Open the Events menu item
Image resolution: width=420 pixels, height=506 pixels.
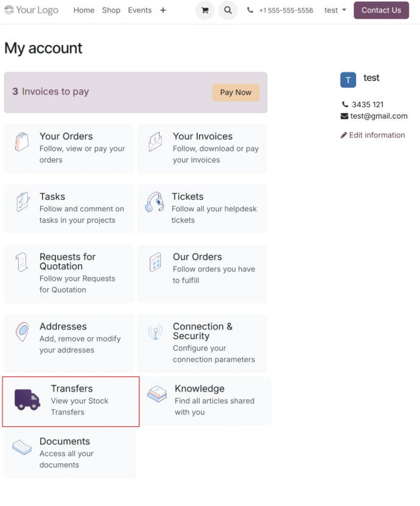(139, 10)
